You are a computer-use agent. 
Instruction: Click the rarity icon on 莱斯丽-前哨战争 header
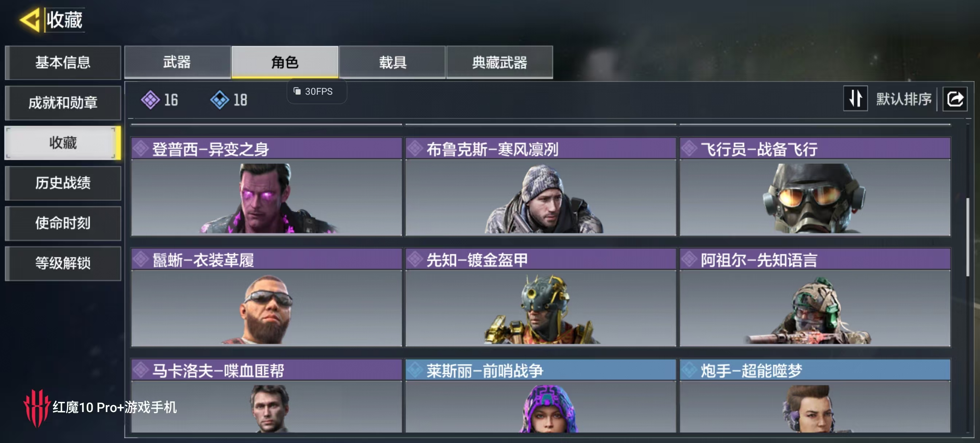[x=415, y=370]
